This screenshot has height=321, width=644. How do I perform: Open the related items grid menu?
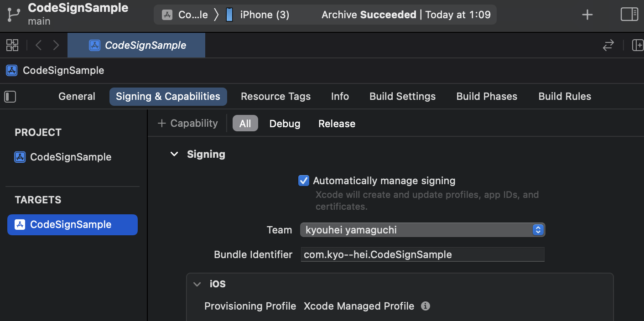pos(12,45)
